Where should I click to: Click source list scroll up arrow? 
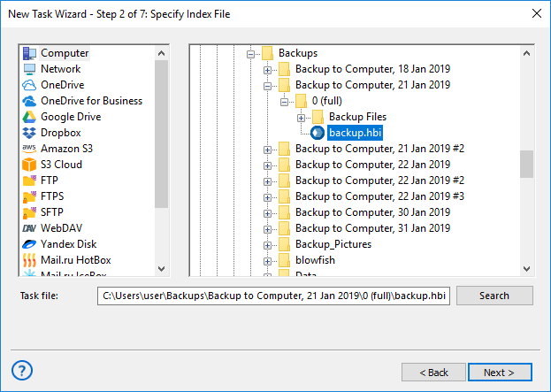point(161,53)
